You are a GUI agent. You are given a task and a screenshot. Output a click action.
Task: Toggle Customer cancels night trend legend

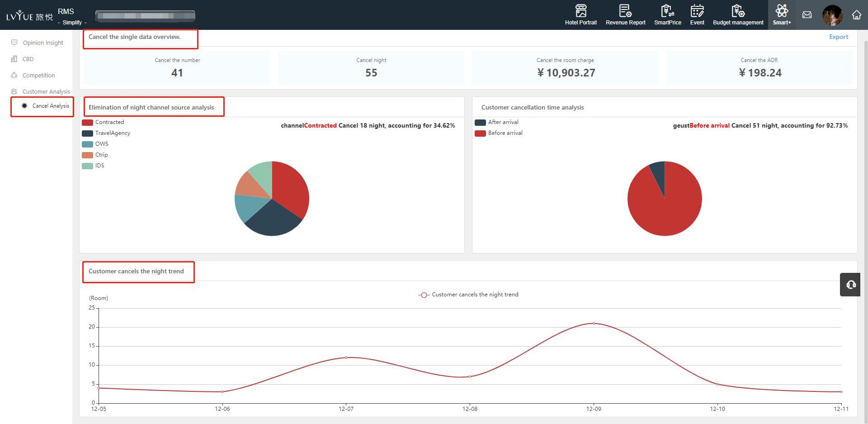tap(468, 295)
